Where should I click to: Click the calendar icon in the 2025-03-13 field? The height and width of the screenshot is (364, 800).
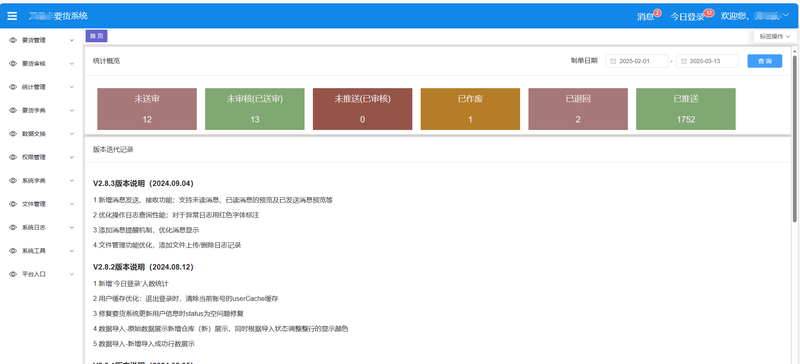click(684, 61)
